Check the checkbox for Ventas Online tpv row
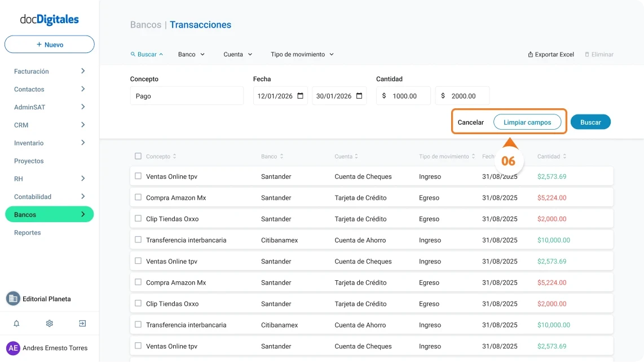The height and width of the screenshot is (362, 644). 138,176
